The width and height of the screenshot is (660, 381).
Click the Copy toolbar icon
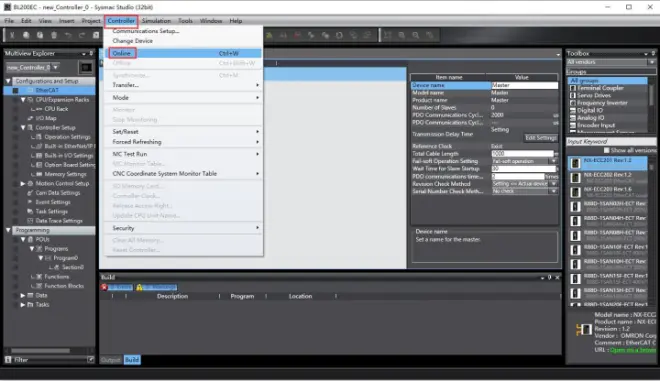pos(26,35)
